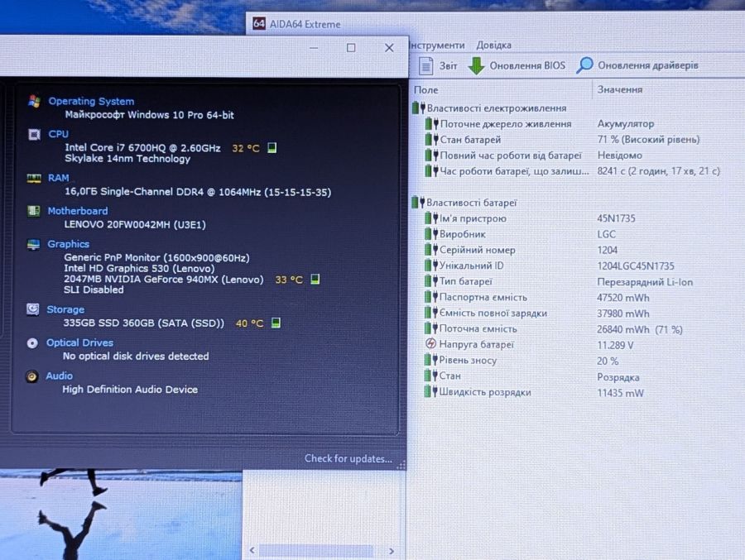This screenshot has width=745, height=560.
Task: Click the Звіт report page icon
Action: tap(426, 65)
